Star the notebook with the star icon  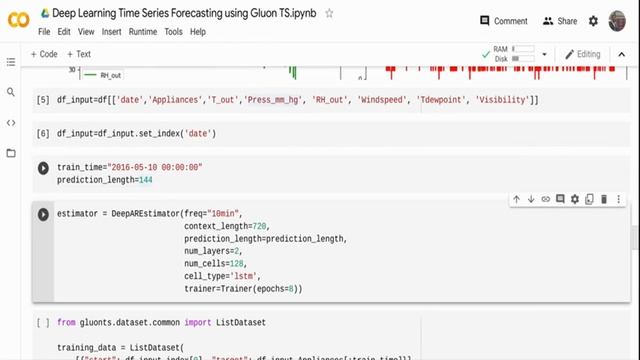point(329,13)
